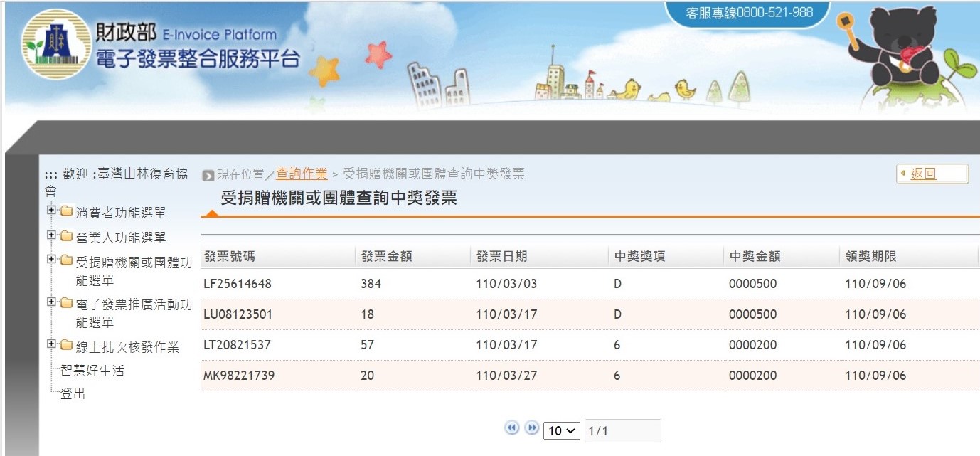980x456 pixels.
Task: Click prize type 6 in MK98221739 row
Action: [617, 376]
